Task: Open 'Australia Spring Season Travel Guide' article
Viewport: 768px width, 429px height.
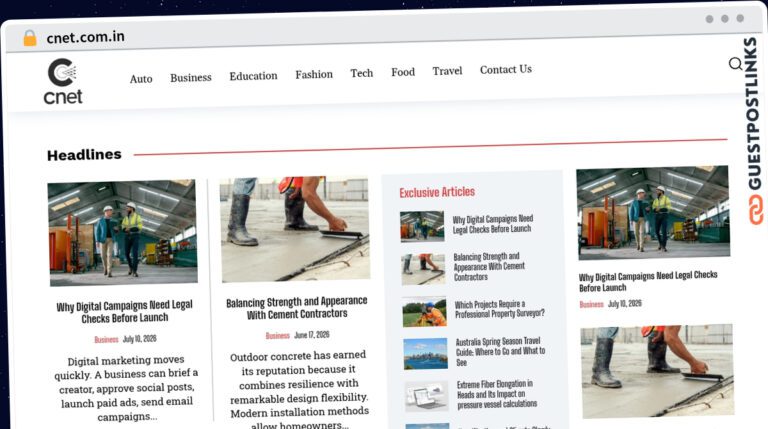Action: (500, 352)
